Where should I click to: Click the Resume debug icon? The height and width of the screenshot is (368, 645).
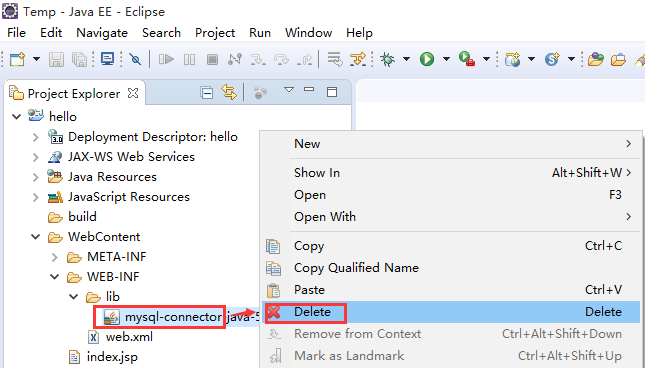166,60
